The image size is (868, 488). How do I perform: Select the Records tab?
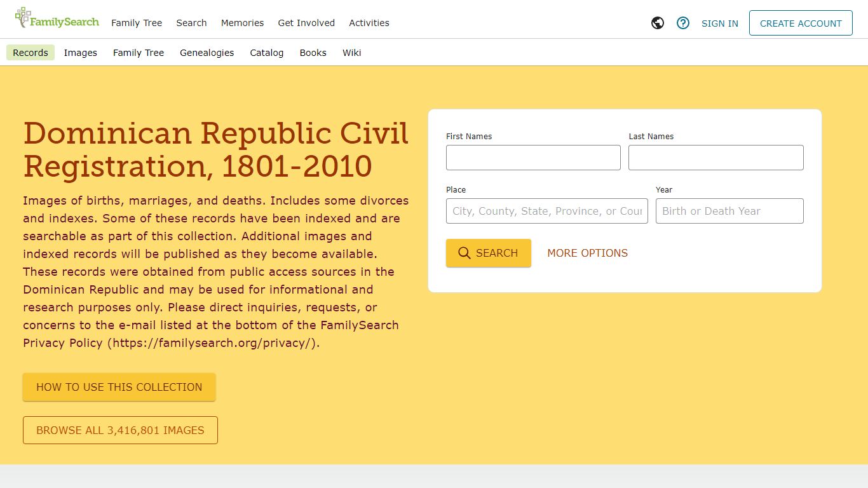tap(31, 53)
